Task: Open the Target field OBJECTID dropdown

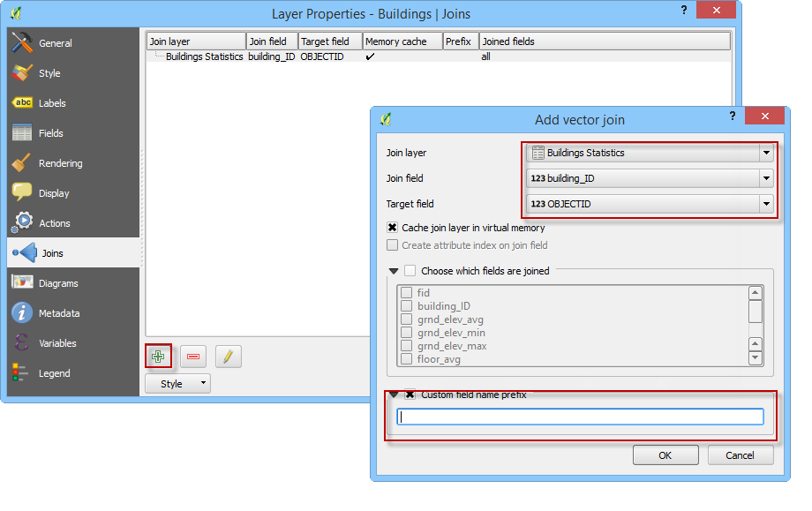Action: [650, 204]
